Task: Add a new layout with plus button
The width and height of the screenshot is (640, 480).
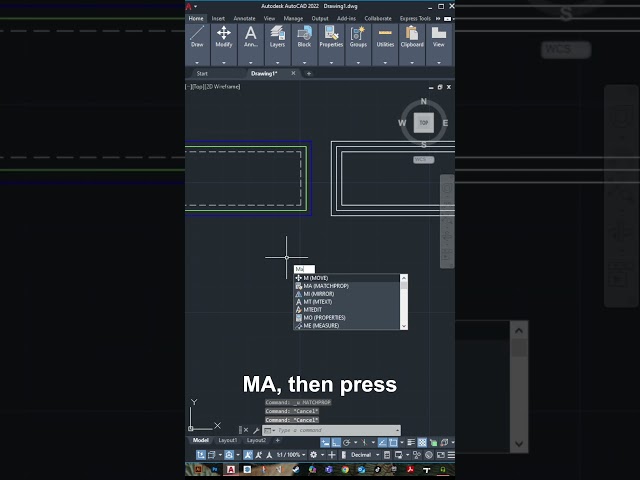Action: pos(278,440)
